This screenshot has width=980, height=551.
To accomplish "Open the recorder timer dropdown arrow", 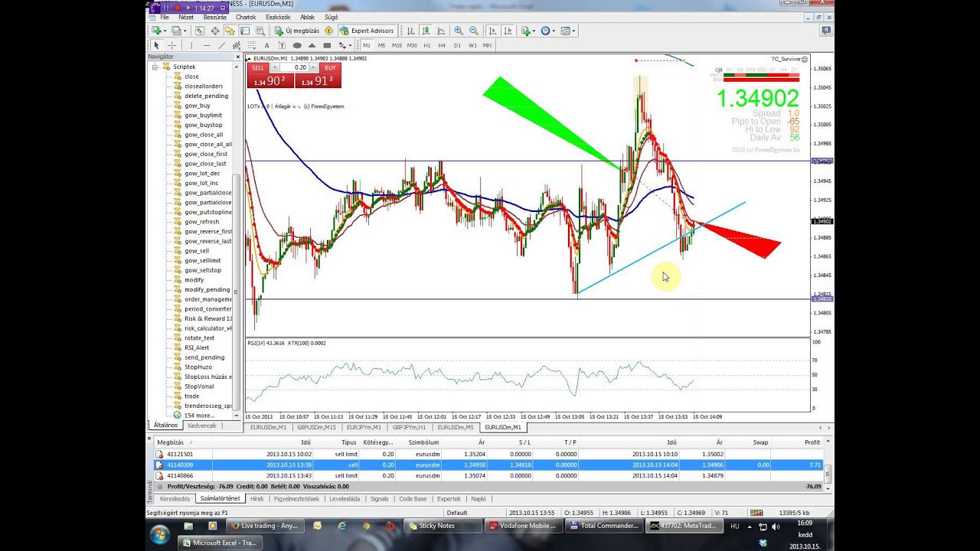I will [222, 8].
